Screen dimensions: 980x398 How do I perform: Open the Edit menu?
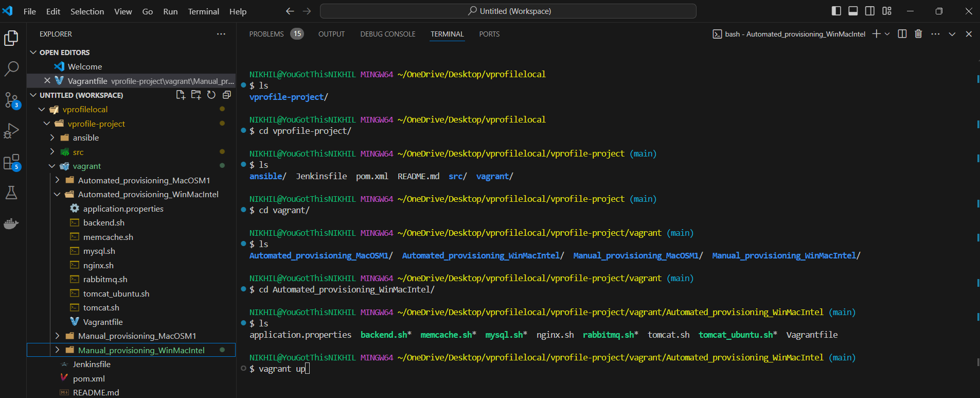(53, 11)
